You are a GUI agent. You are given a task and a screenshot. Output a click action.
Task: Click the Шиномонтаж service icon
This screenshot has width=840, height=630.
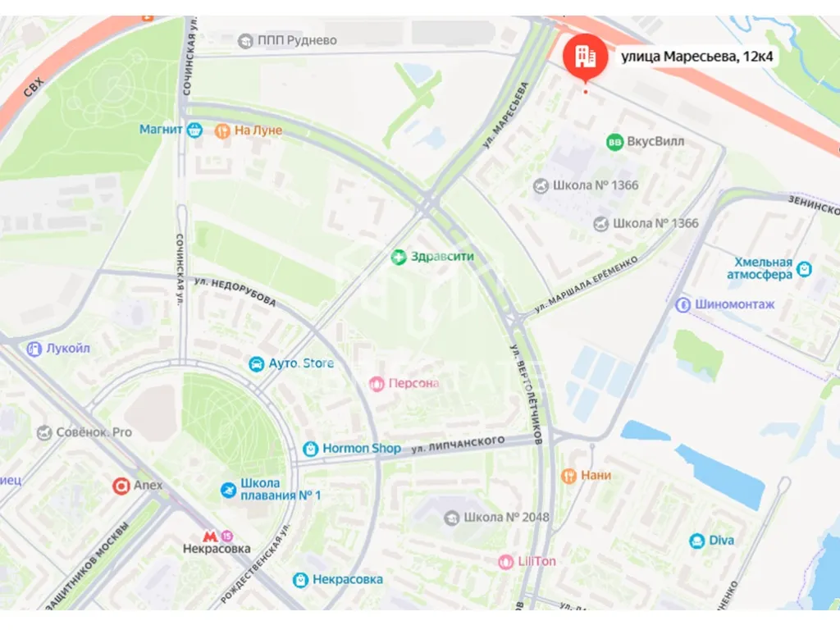pyautogui.click(x=682, y=305)
